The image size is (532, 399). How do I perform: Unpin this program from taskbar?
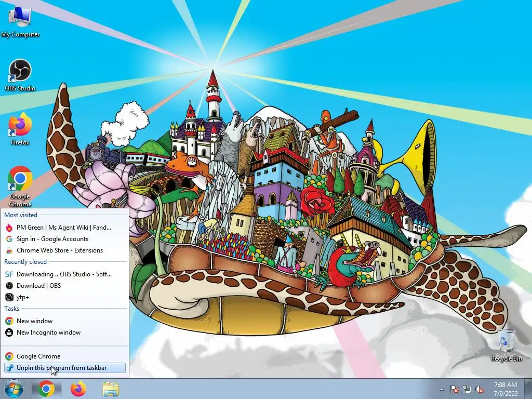pyautogui.click(x=64, y=368)
